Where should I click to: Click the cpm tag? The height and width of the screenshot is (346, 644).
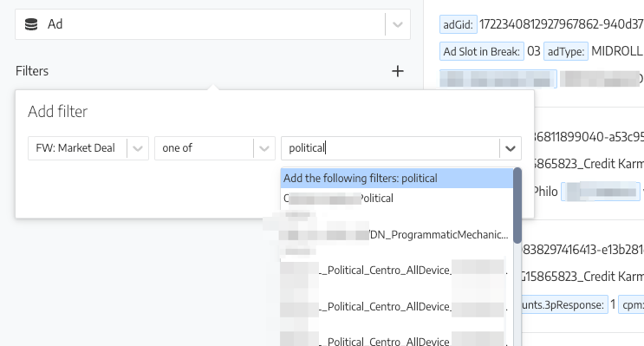click(x=632, y=305)
